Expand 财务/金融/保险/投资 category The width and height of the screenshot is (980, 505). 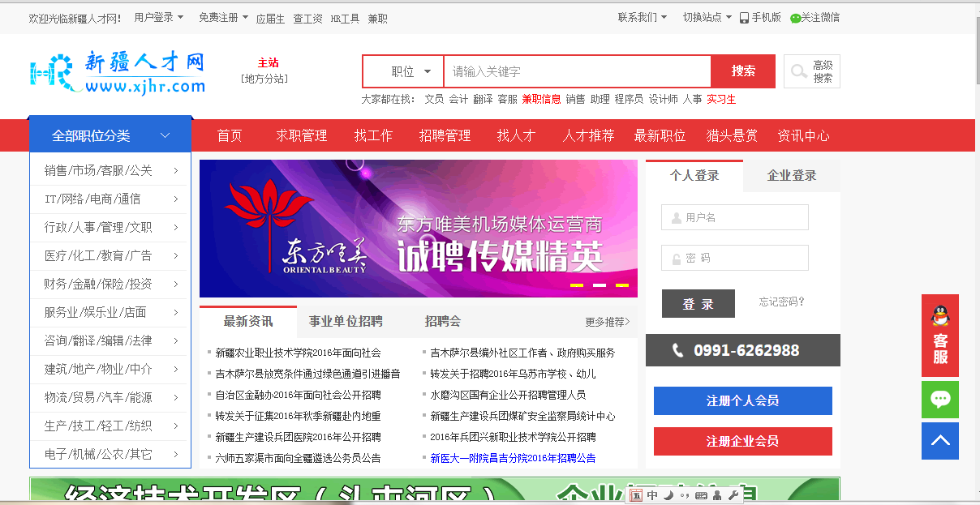111,284
